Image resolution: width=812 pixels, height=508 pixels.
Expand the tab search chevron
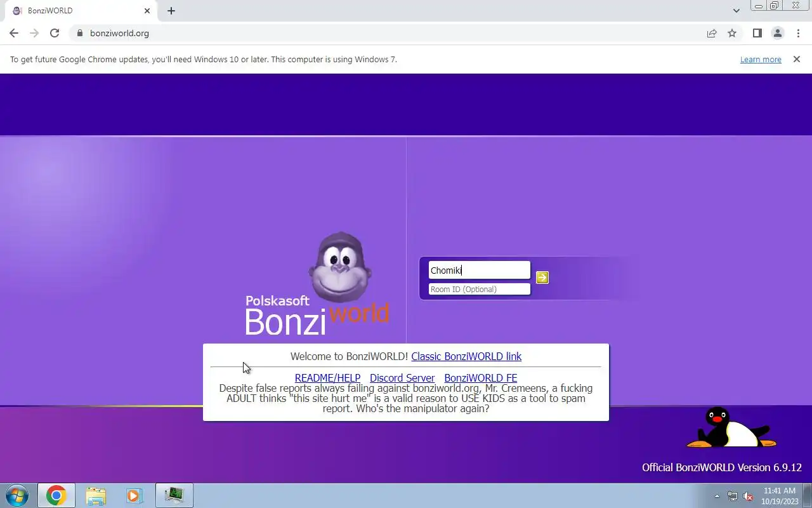736,11
